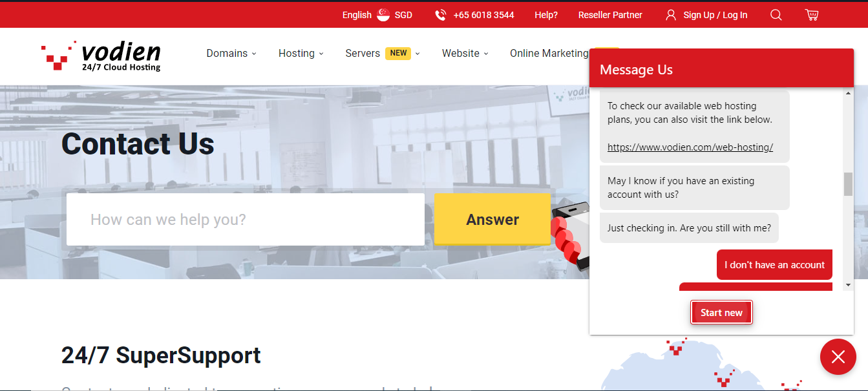Click the user account icon
Viewport: 868px width, 391px height.
coord(671,15)
